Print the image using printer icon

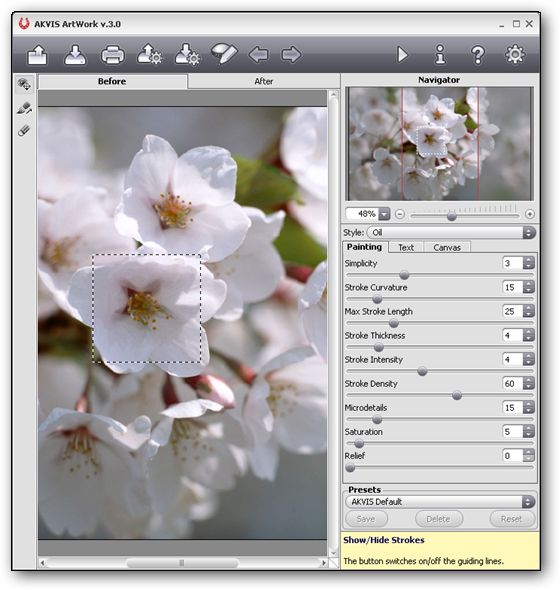113,55
